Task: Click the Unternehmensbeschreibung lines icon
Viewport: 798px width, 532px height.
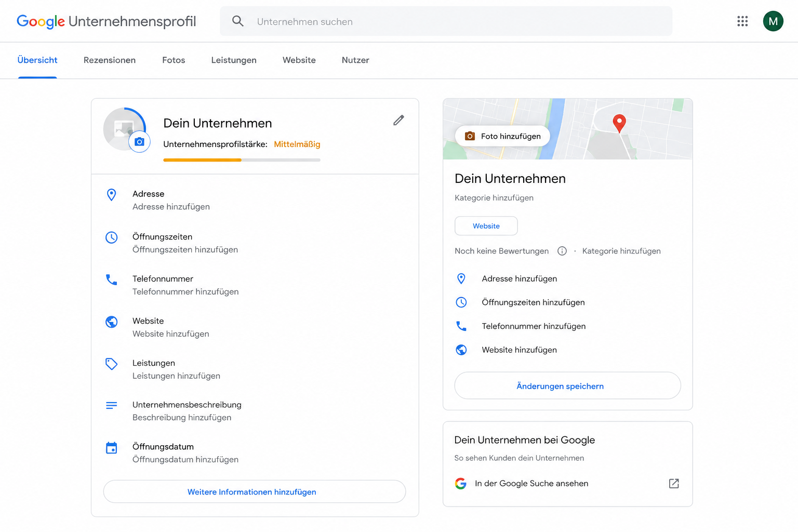Action: click(111, 405)
